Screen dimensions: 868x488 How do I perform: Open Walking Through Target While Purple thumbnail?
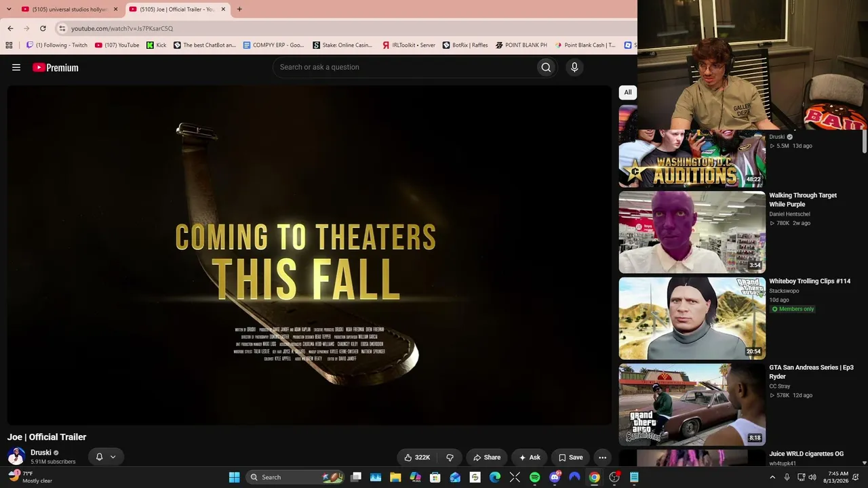[692, 232]
